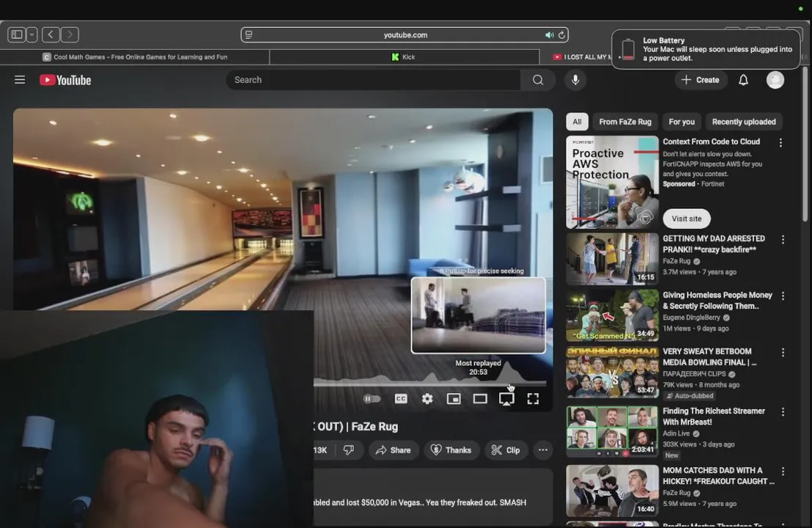This screenshot has height=528, width=812.
Task: Select From FaZe Rug chip
Action: tap(625, 122)
